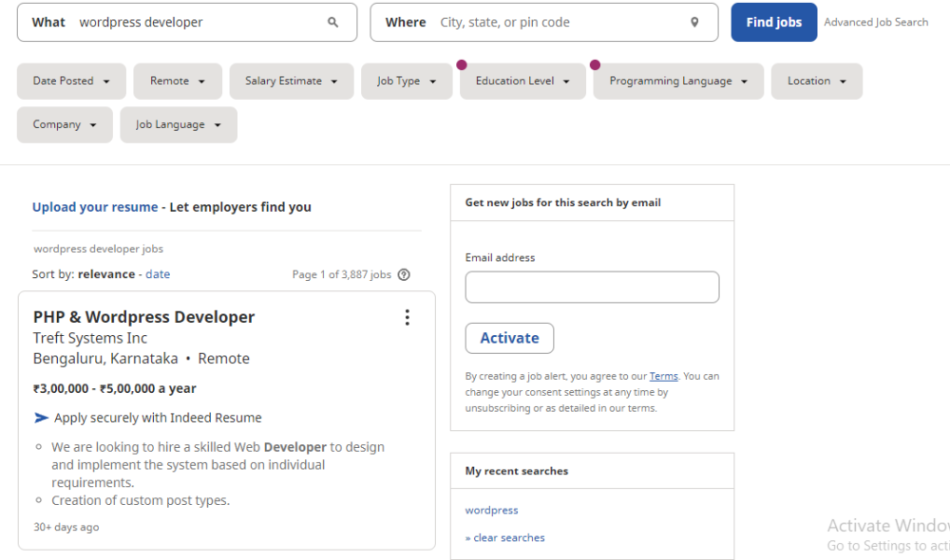The width and height of the screenshot is (950, 560).
Task: Open the three-dot menu on the job card
Action: tap(407, 317)
